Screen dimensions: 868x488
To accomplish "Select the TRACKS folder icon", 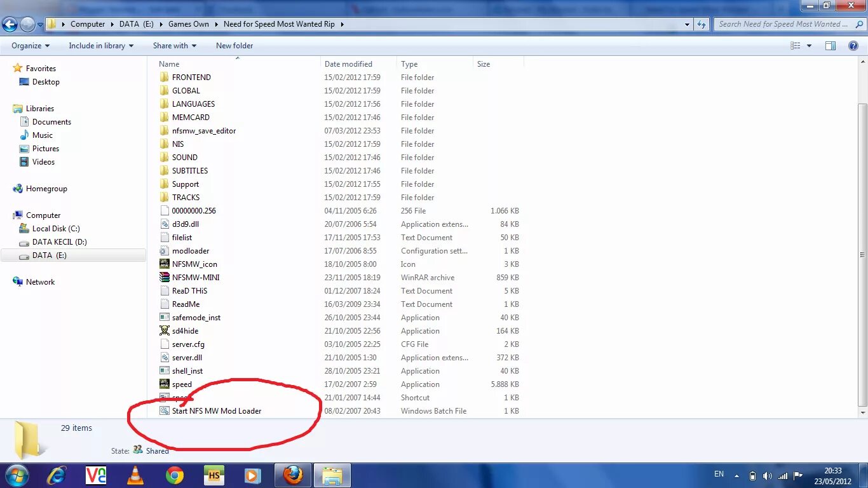I will click(165, 198).
